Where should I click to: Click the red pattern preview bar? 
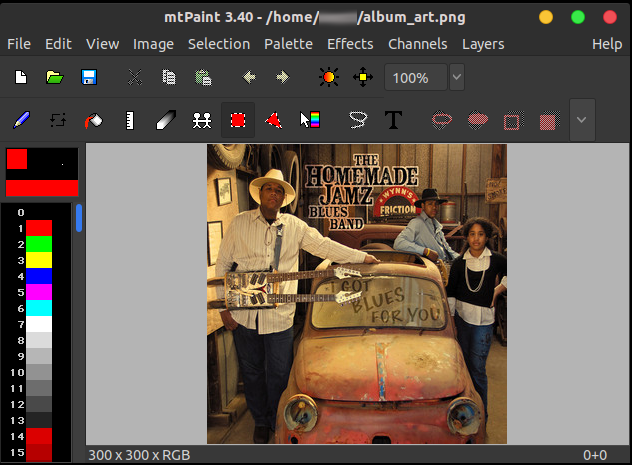(x=42, y=188)
